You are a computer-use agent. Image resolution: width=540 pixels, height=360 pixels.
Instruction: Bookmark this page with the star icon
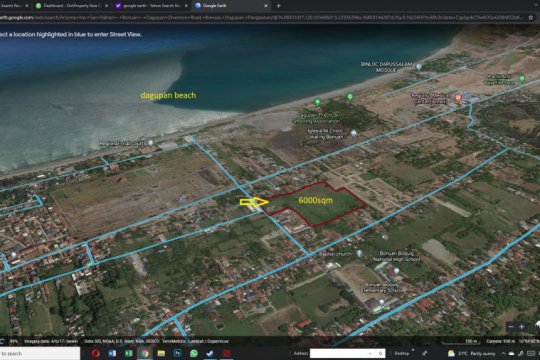531,17
